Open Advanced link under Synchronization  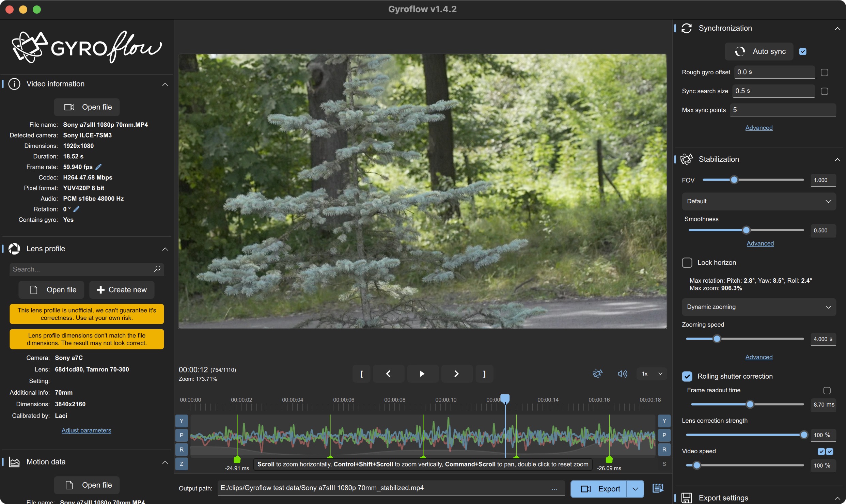coord(759,128)
